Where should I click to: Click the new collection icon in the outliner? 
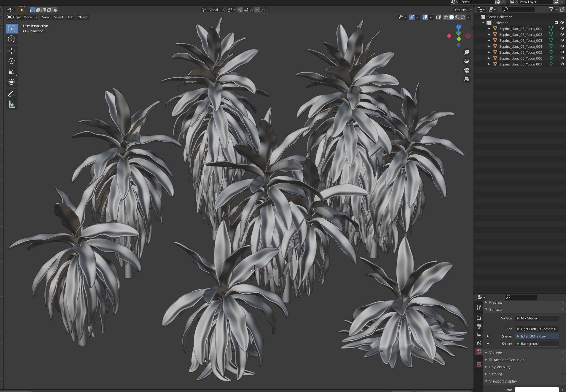(562, 10)
